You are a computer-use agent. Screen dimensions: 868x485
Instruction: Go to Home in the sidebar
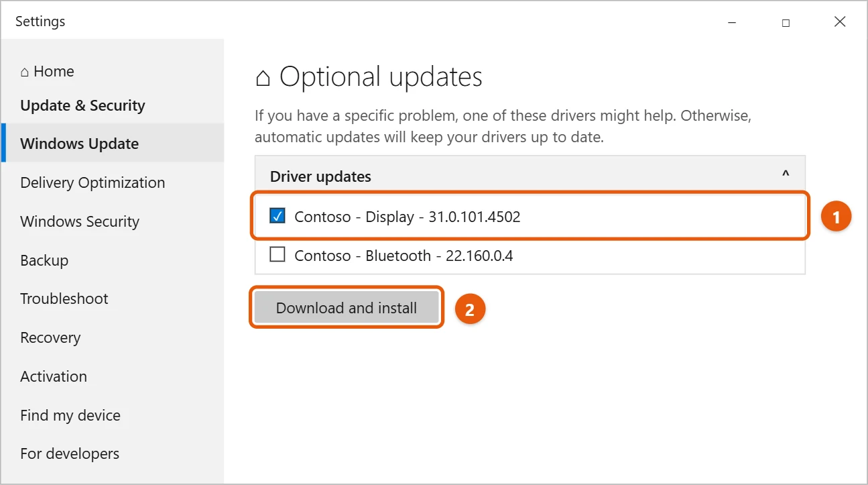[x=47, y=71]
